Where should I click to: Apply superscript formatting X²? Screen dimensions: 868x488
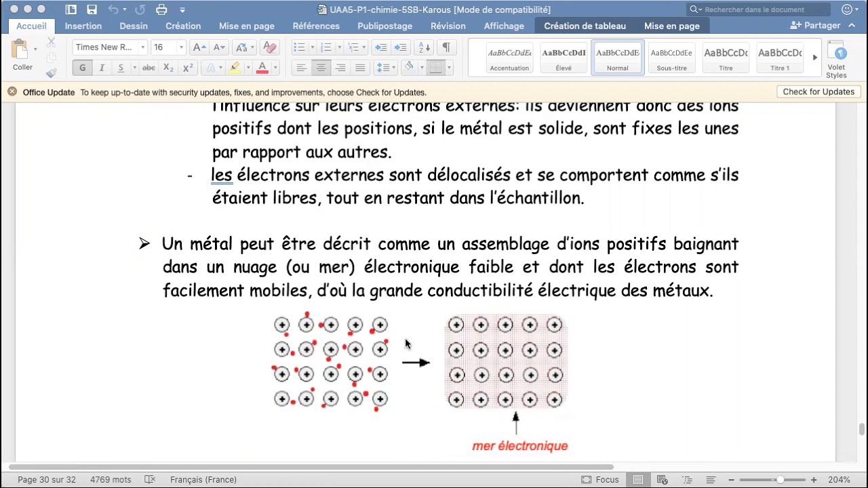[188, 68]
